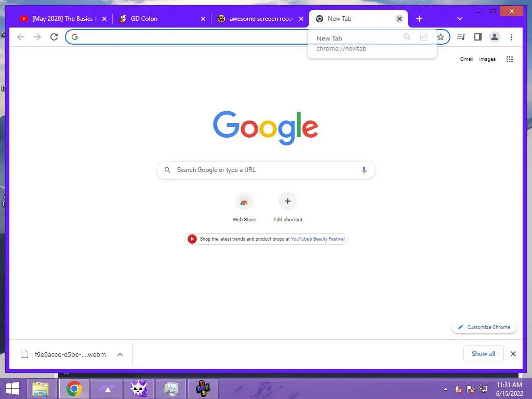Open the profile avatar menu
This screenshot has width=532, height=399.
(x=495, y=37)
